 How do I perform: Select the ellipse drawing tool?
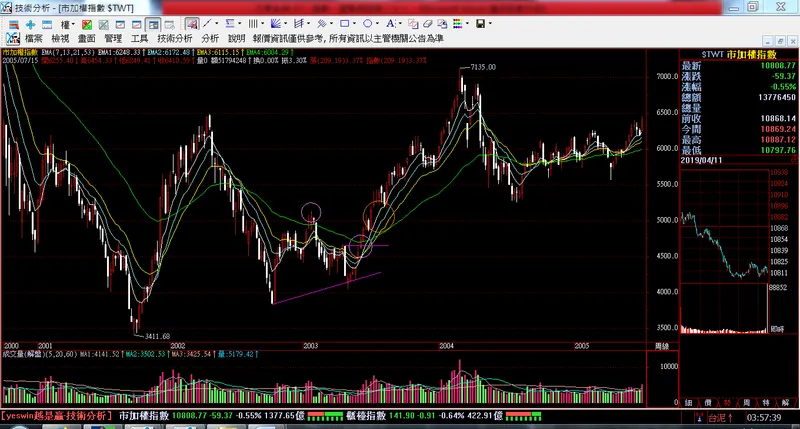[367, 23]
